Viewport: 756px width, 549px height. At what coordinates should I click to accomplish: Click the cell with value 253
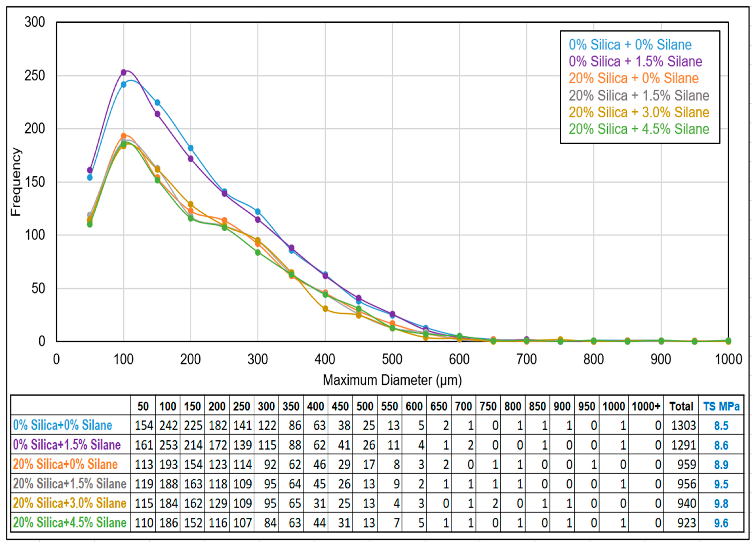click(x=168, y=445)
